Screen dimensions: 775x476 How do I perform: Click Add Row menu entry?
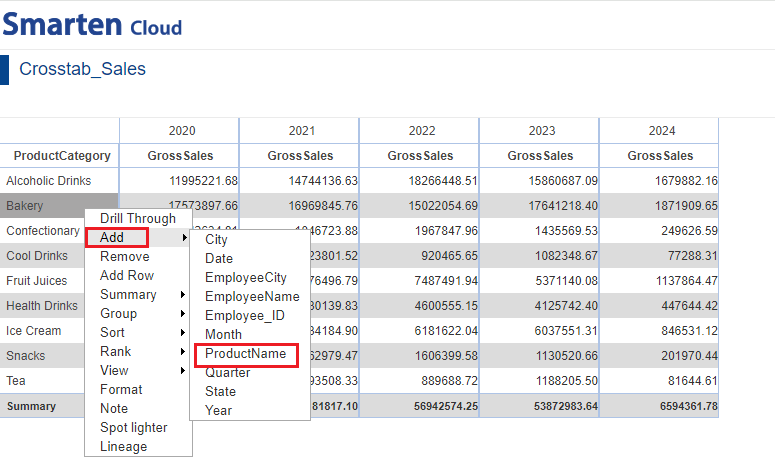[127, 275]
